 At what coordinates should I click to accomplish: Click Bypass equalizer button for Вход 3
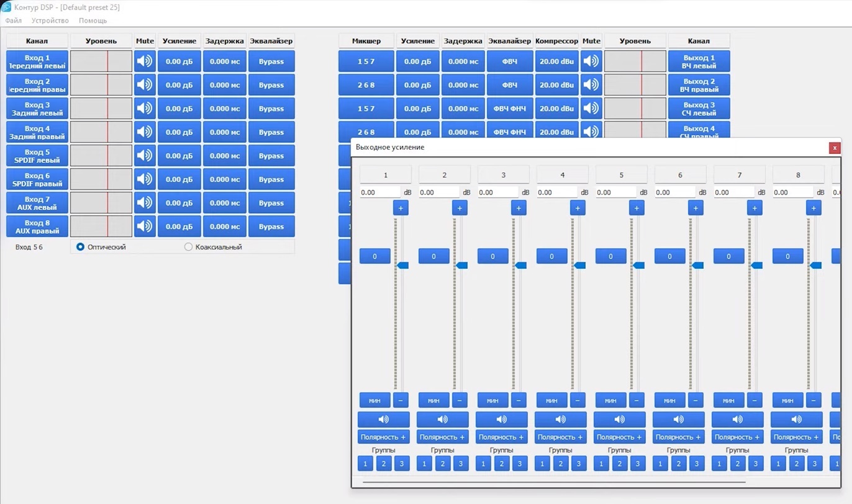(271, 109)
